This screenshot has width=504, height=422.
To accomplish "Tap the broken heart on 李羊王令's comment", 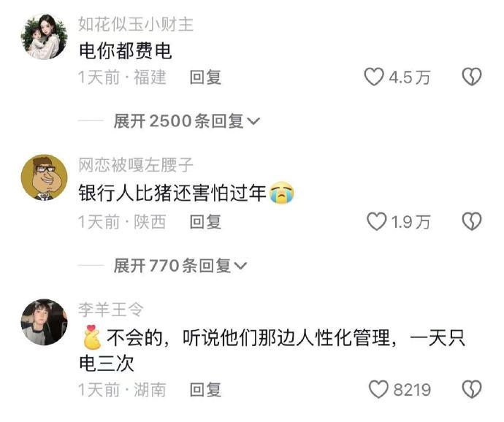I will (x=472, y=389).
